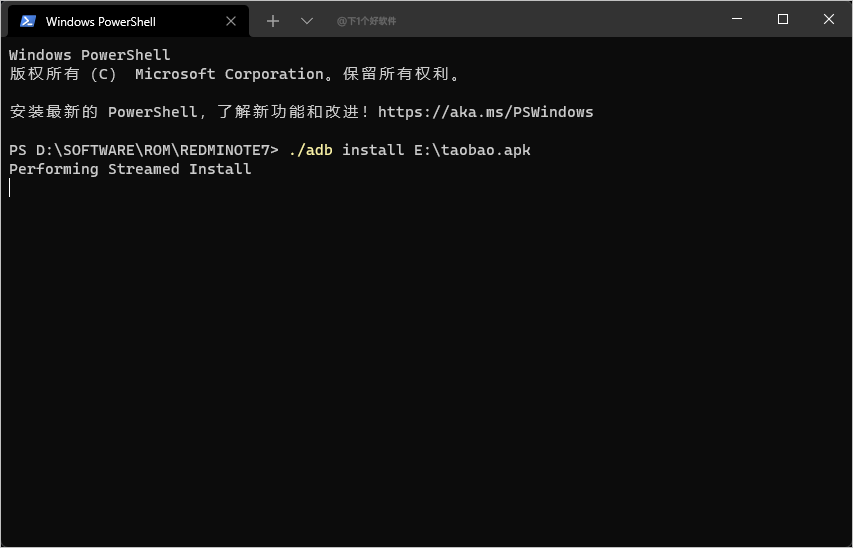853x548 pixels.
Task: Expand the new tab profile dropdown chevron
Action: [307, 21]
